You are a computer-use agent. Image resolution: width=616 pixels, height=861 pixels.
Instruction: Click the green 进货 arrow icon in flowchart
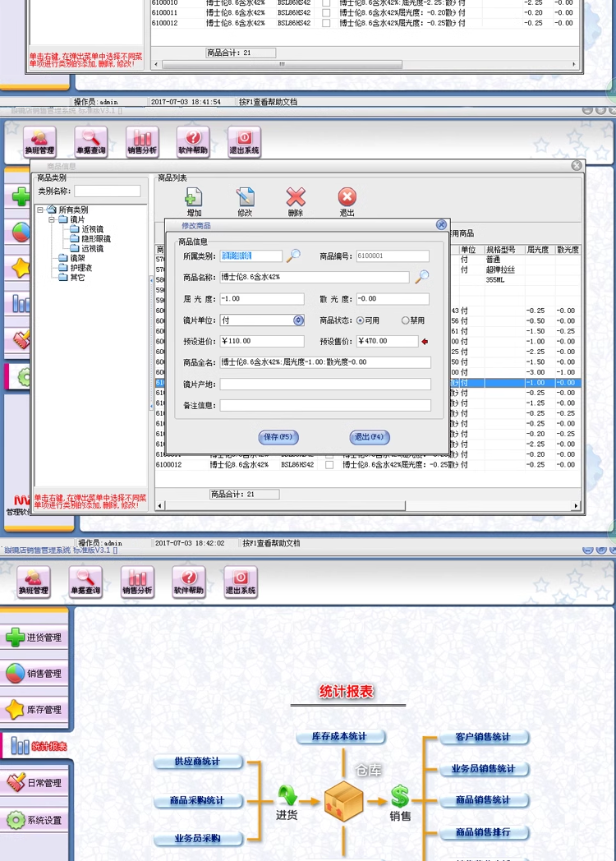tap(287, 797)
